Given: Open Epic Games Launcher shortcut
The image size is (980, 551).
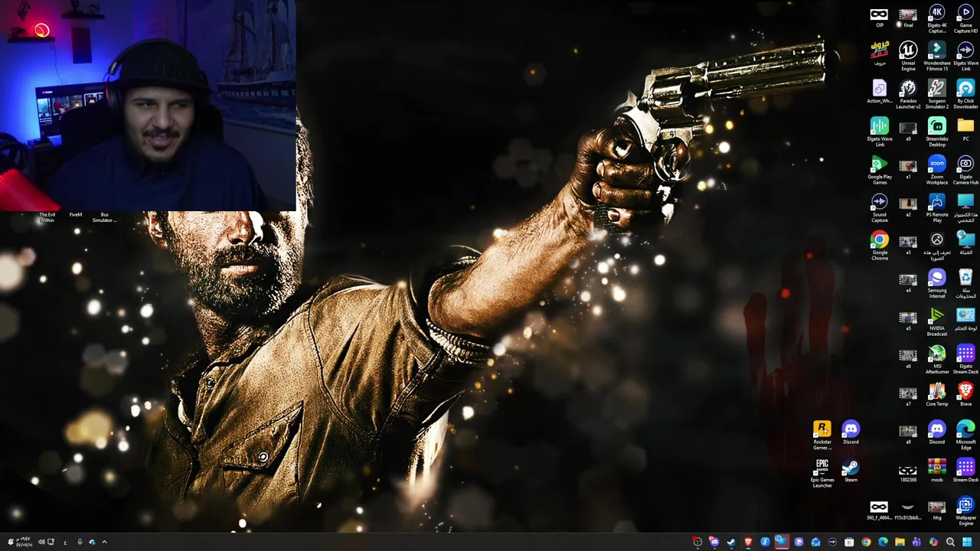Looking at the screenshot, I should [x=822, y=472].
